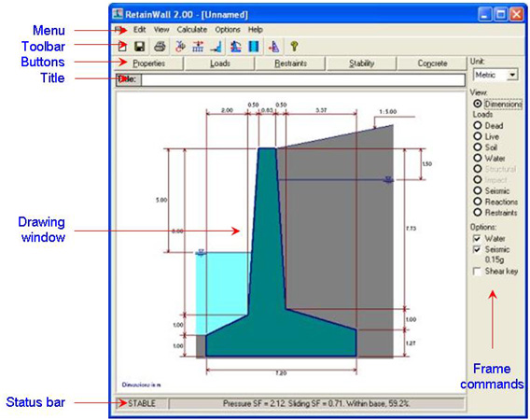530x420 pixels.
Task: Click the stability toolbar icon with curved arrow
Action: point(235,47)
